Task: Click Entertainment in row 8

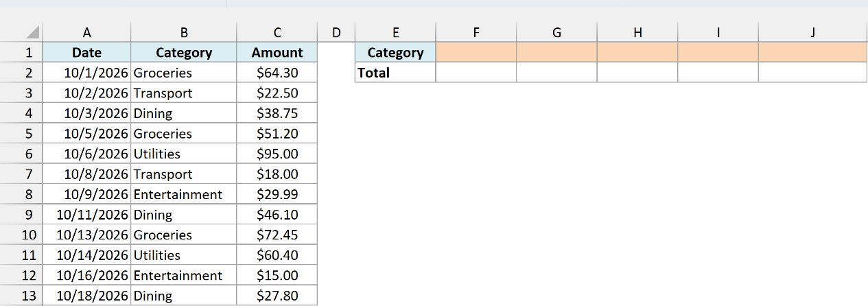Action: 178,194
